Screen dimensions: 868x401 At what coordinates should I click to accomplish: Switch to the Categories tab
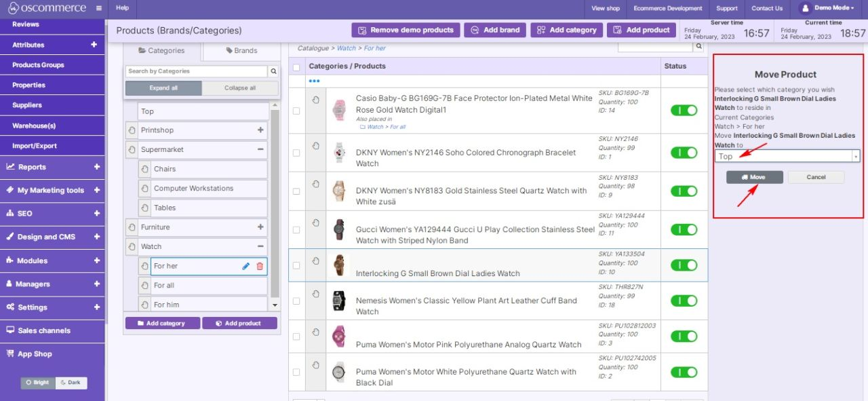161,50
